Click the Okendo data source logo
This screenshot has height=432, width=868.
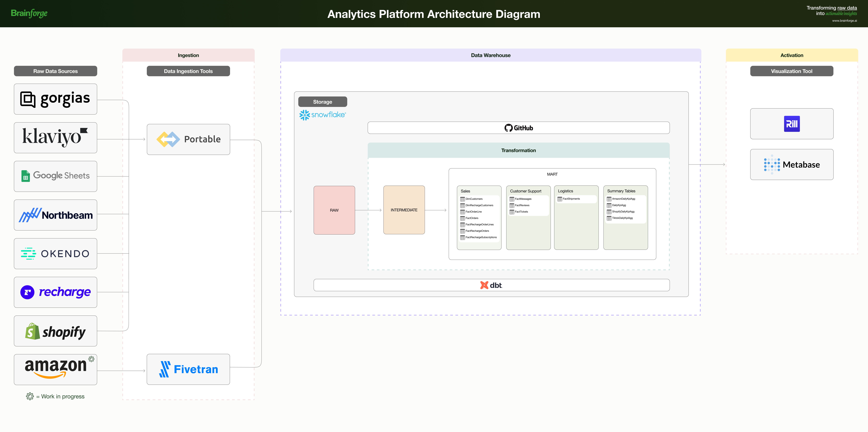(x=55, y=254)
